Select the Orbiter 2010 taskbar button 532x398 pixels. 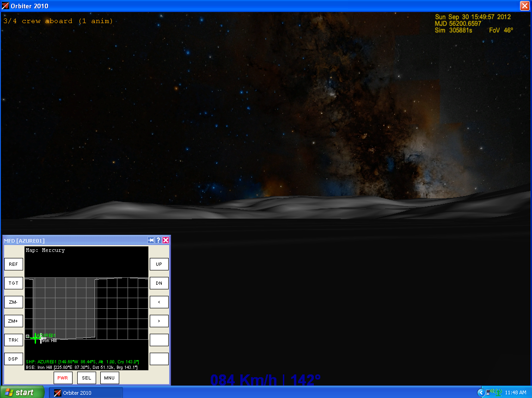(86, 393)
